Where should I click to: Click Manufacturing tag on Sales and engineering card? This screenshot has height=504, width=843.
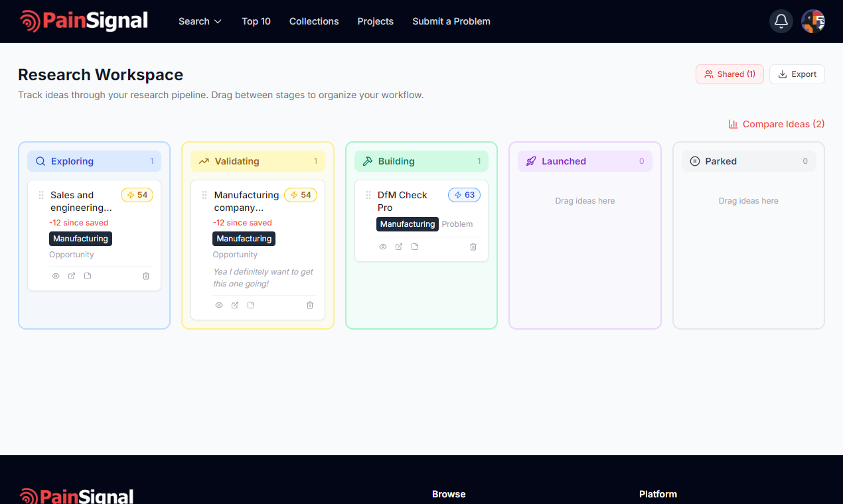point(80,239)
